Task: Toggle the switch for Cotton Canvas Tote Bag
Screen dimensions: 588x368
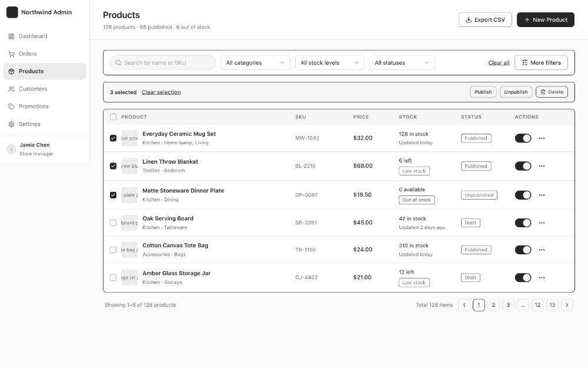Action: 523,250
